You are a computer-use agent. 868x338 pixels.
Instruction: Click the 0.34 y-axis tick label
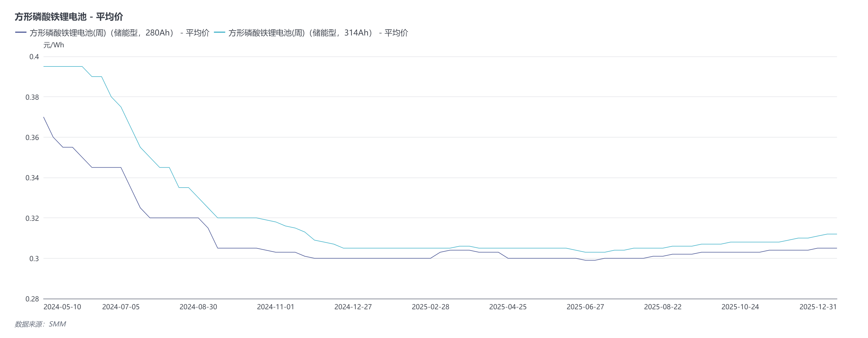(32, 178)
